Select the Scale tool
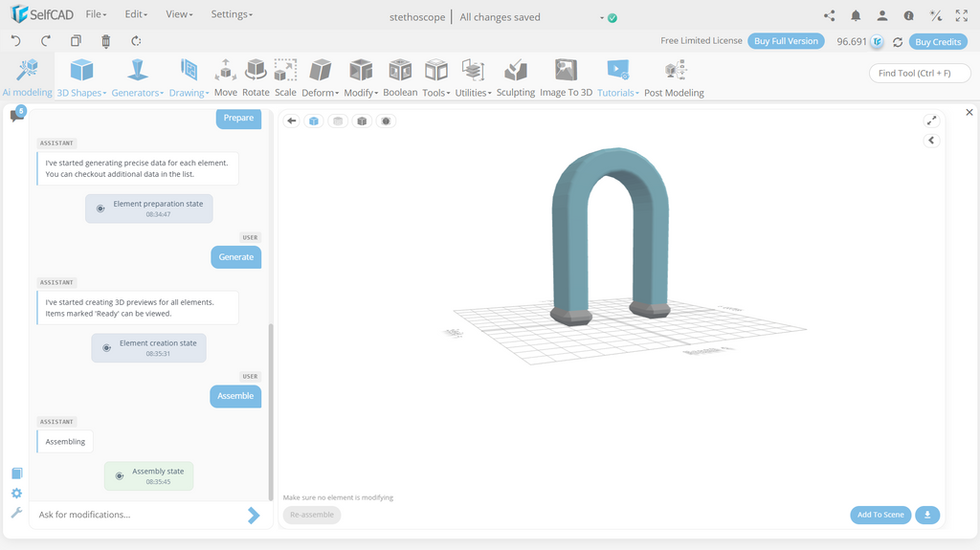The width and height of the screenshot is (980, 550). click(x=285, y=77)
